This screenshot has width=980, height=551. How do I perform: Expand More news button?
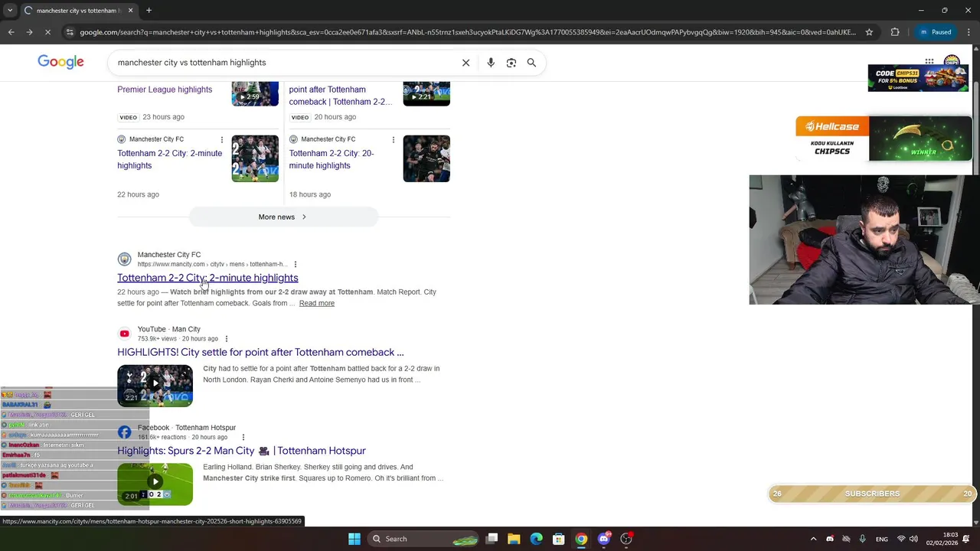coord(283,217)
